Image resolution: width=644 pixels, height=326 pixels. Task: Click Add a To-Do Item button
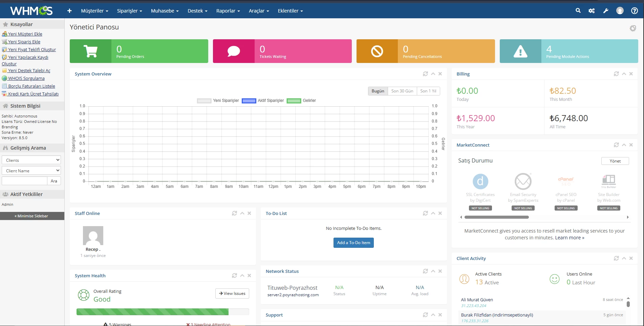(353, 243)
